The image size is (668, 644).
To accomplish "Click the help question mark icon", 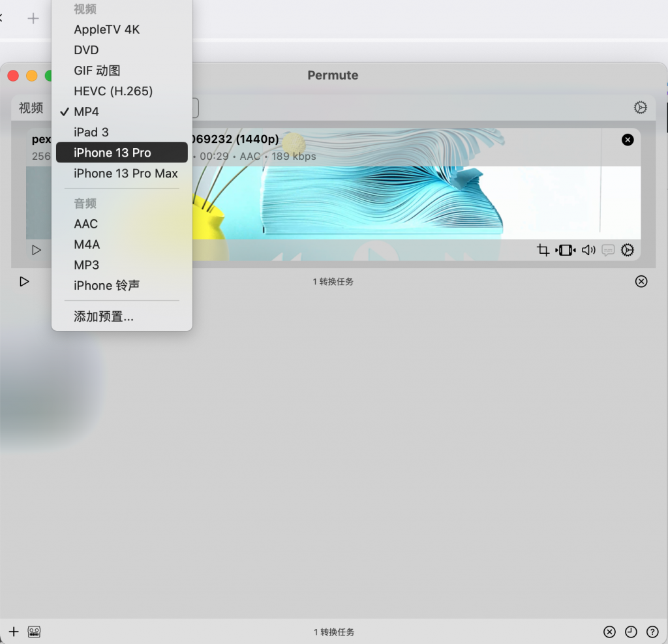I will tap(652, 632).
